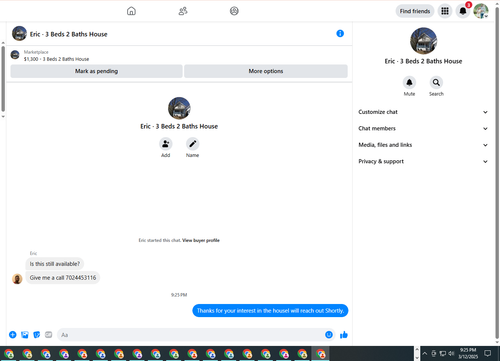Expand Privacy & support section
The width and height of the screenshot is (500, 361).
point(423,161)
